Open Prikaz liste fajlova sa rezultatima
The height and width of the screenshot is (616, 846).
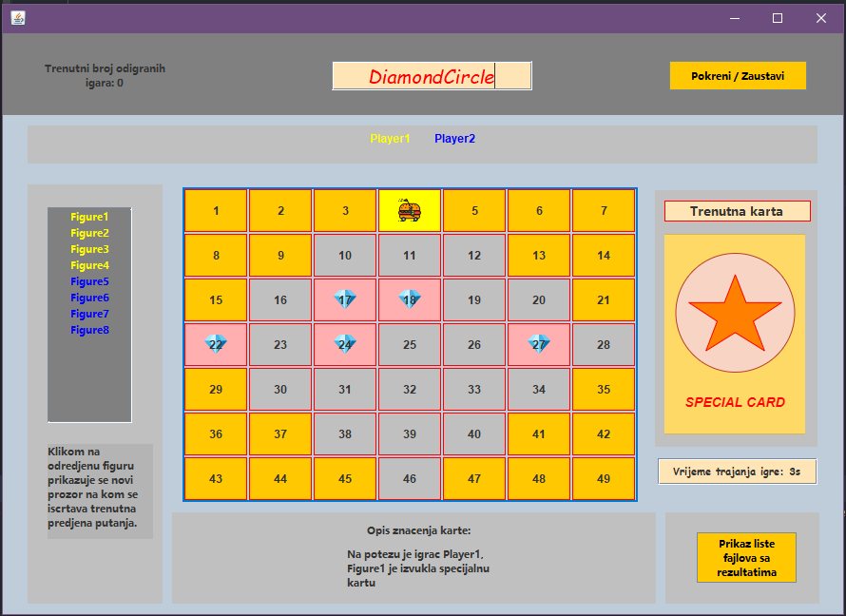pyautogui.click(x=746, y=558)
